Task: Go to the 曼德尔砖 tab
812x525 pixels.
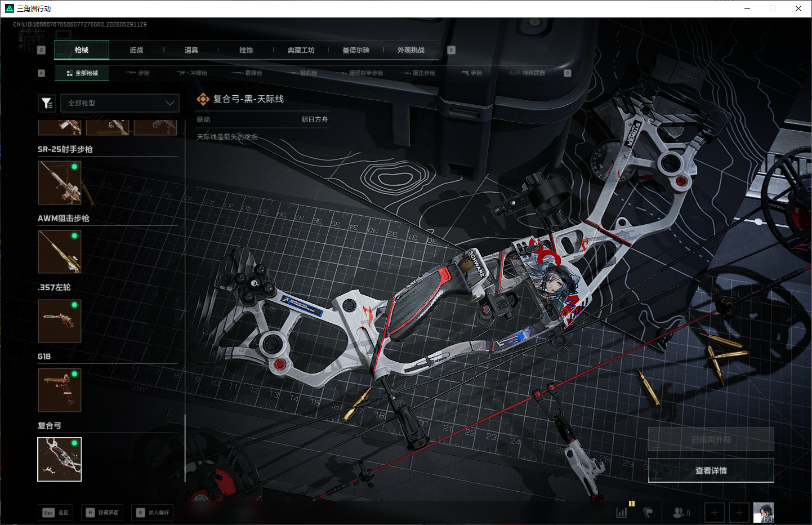Action: (356, 50)
